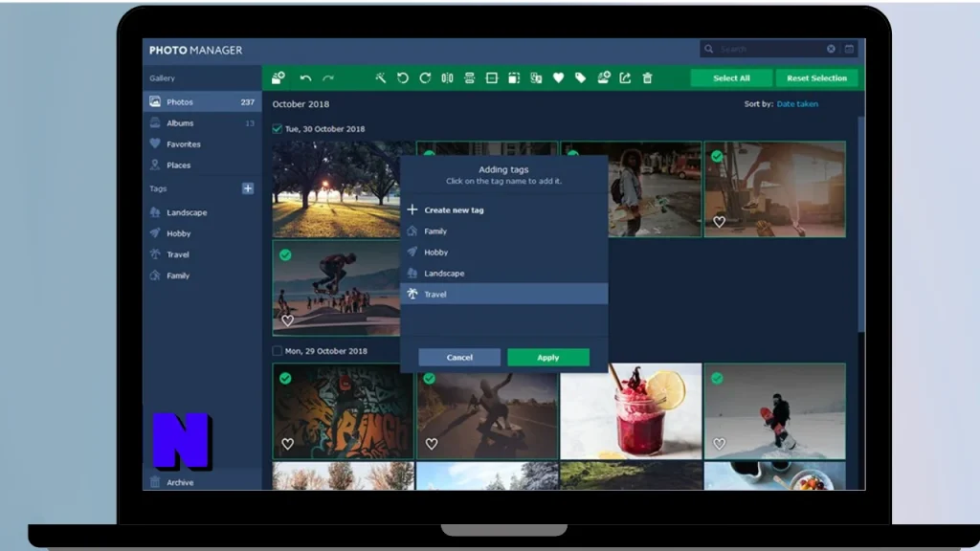
Task: Open the berry drink jar photo
Action: [x=631, y=411]
